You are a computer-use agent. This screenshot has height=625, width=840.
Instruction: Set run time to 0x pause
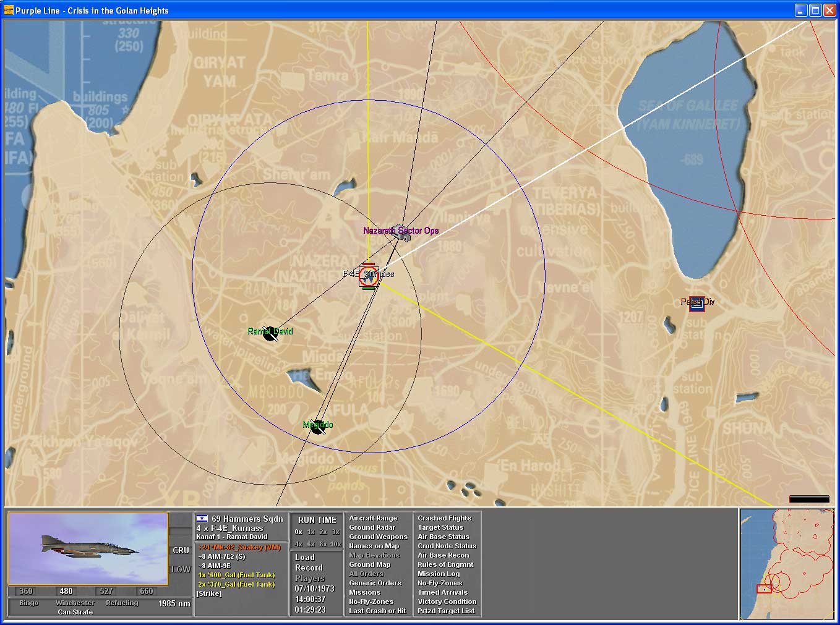pyautogui.click(x=299, y=532)
